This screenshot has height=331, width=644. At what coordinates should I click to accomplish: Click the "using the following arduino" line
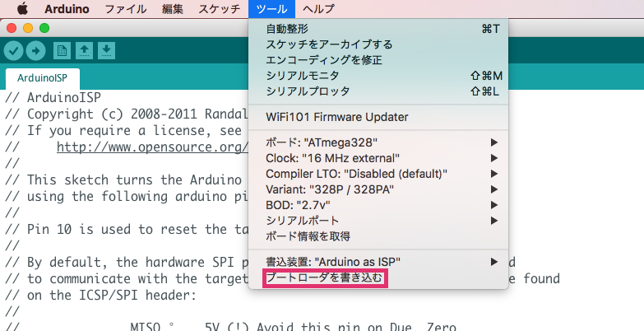tap(127, 197)
